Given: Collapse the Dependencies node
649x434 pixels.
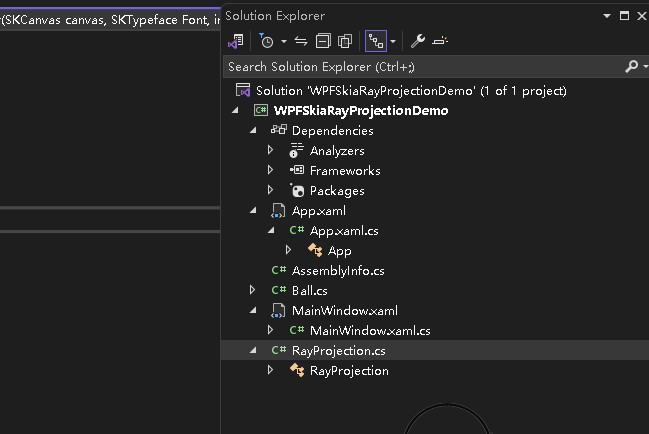Looking at the screenshot, I should coord(253,130).
